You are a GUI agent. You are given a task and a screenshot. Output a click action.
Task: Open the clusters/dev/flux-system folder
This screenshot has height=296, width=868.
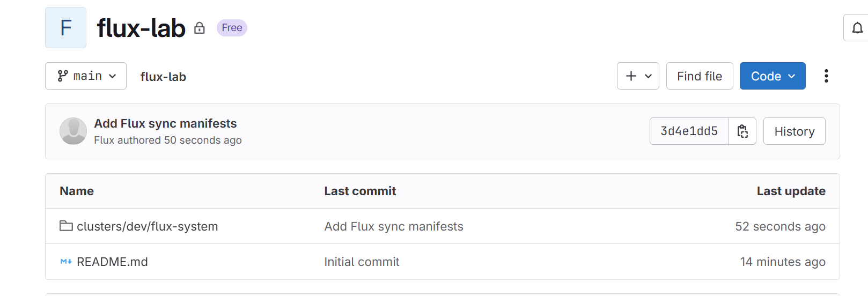pyautogui.click(x=148, y=226)
